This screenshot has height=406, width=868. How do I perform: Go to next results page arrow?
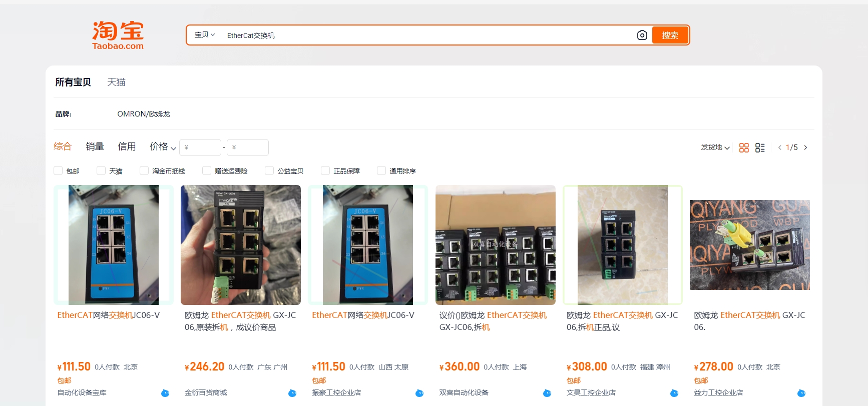pos(805,147)
